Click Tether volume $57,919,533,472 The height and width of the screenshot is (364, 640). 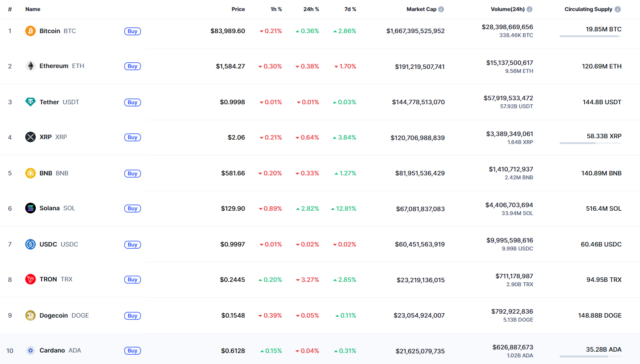pos(508,98)
